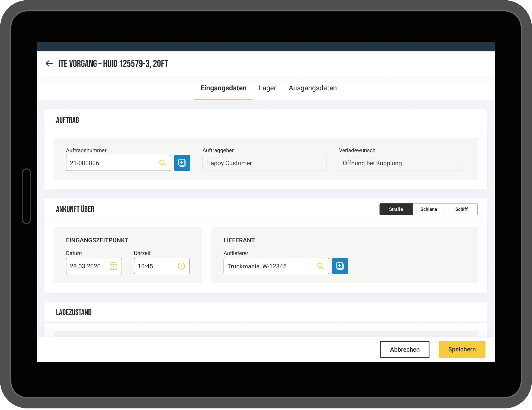
Task: Click the EINGANGSZEITPUNKT heading
Action: (97, 240)
